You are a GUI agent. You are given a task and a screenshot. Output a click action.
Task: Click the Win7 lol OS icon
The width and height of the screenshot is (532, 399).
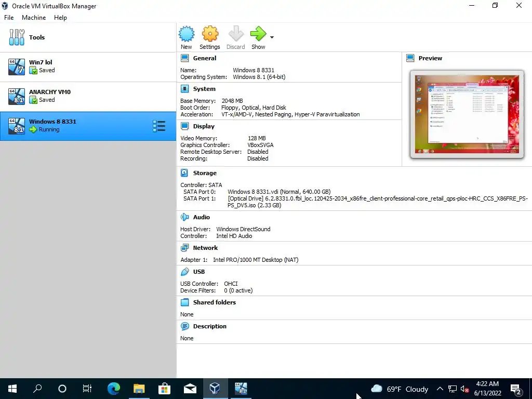click(x=17, y=67)
